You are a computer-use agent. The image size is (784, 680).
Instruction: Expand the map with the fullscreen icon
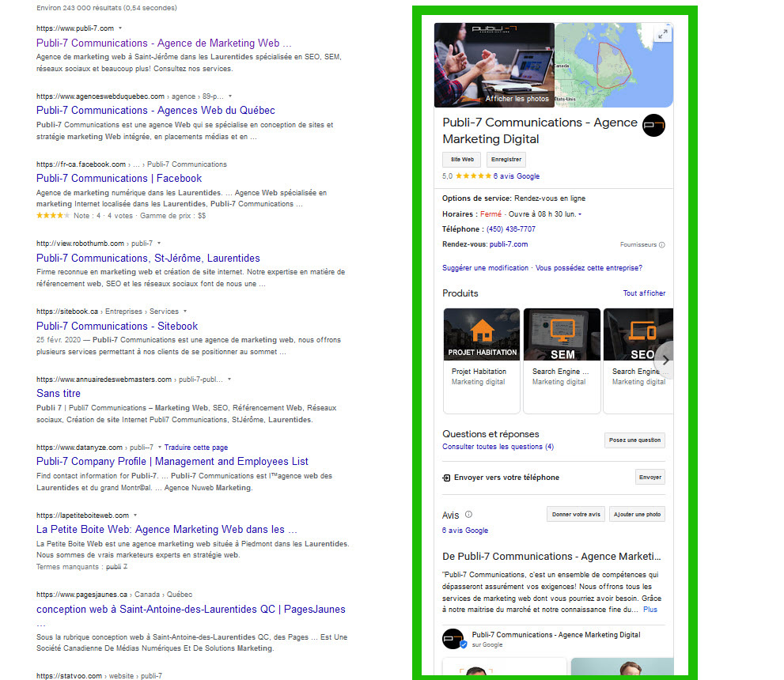click(663, 34)
